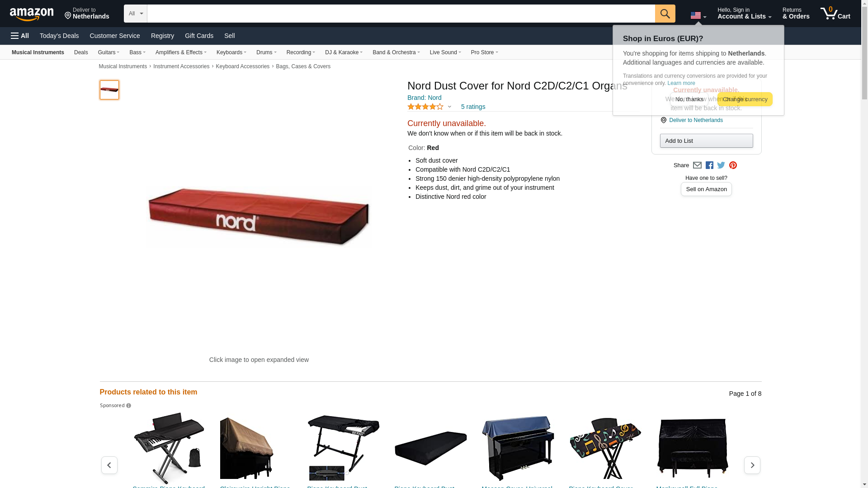Go to next related products page
Image resolution: width=868 pixels, height=488 pixels.
(752, 465)
